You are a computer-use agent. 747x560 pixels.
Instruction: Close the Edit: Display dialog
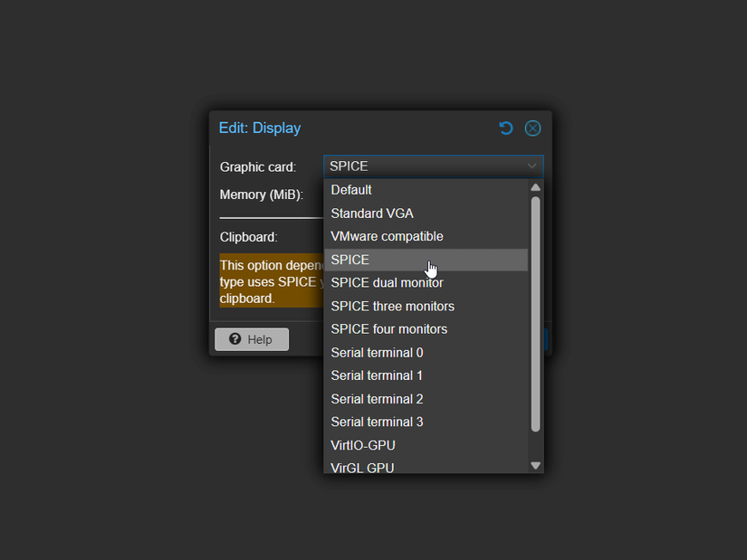pos(532,128)
